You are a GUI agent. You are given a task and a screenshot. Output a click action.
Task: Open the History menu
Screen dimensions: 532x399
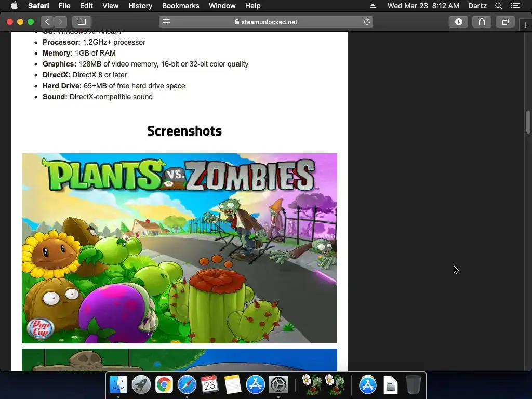point(140,6)
